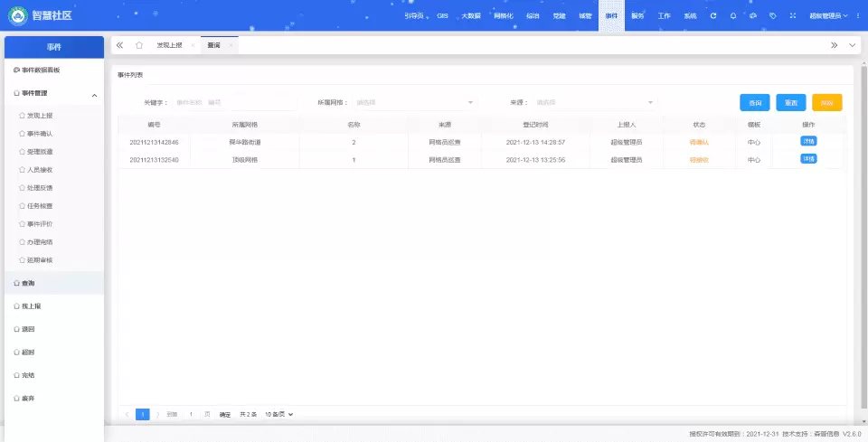Open 事件评价 in the sidebar

tap(53, 224)
